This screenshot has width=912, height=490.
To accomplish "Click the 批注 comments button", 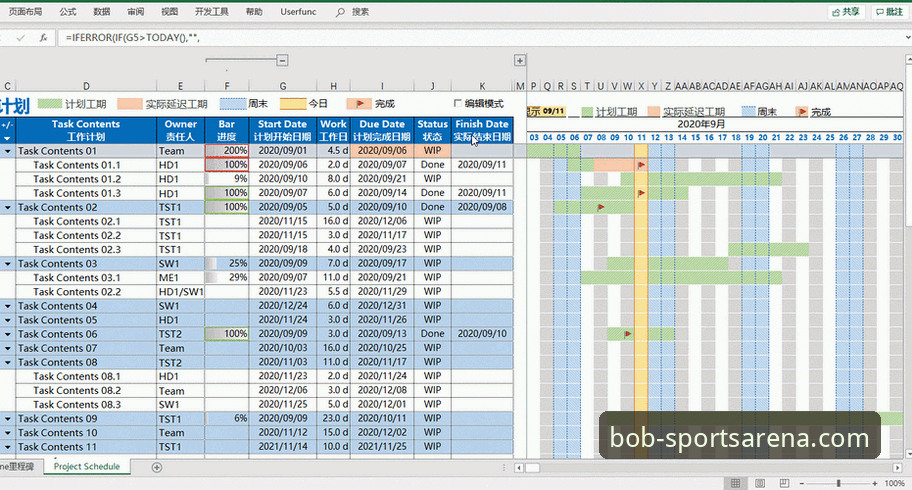I will (x=889, y=12).
